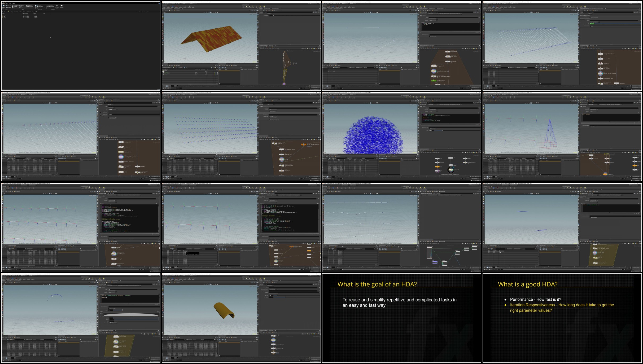Click the bullet 'Performance - How fast is it?'
The image size is (643, 364).
[x=536, y=299]
